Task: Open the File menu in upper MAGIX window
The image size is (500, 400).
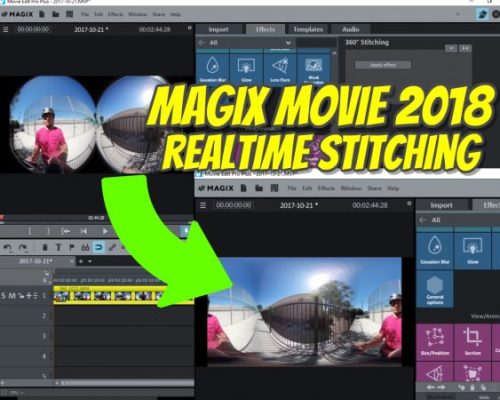Action: [x=85, y=14]
